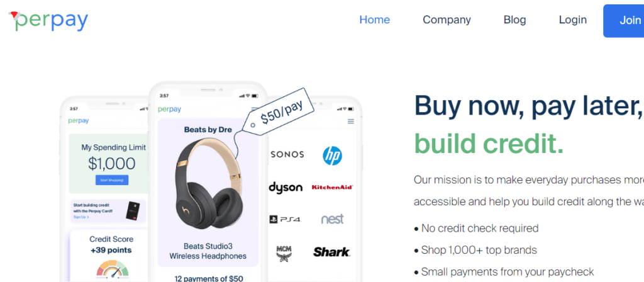Click the credit score gauge graphic
Screen dimensions: 644x282
click(113, 268)
